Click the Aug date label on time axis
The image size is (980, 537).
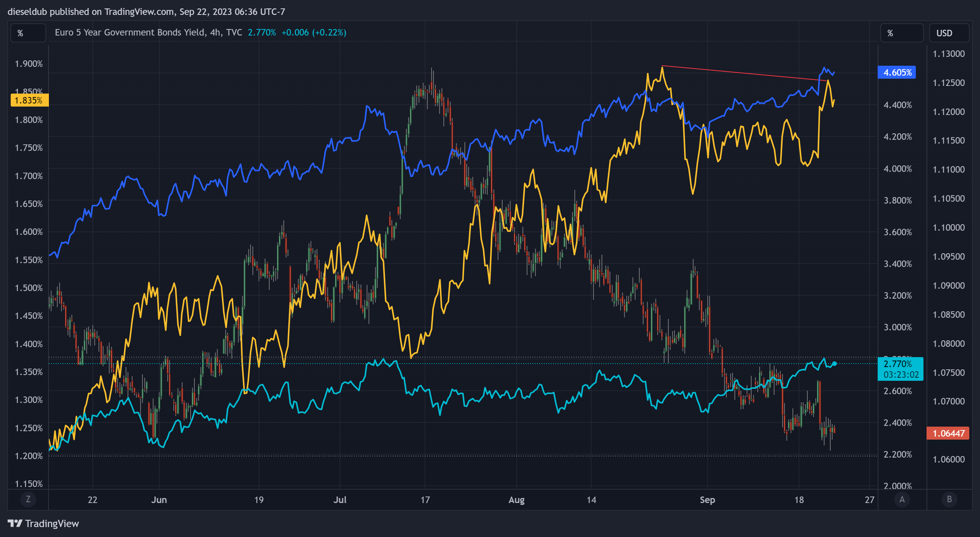(x=516, y=500)
